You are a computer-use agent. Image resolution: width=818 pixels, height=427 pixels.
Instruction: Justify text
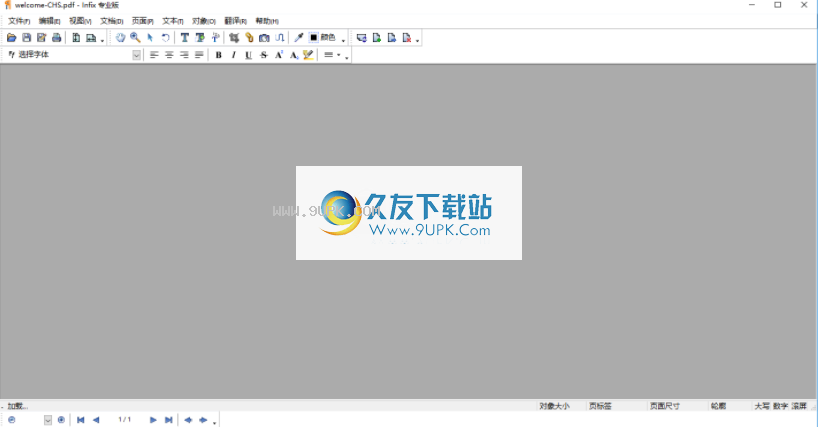click(199, 55)
